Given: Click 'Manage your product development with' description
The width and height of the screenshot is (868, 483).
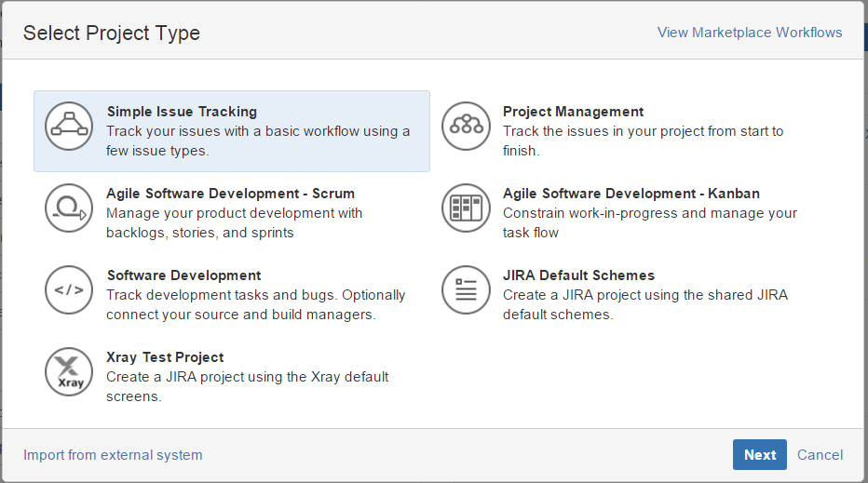Looking at the screenshot, I should tap(234, 223).
